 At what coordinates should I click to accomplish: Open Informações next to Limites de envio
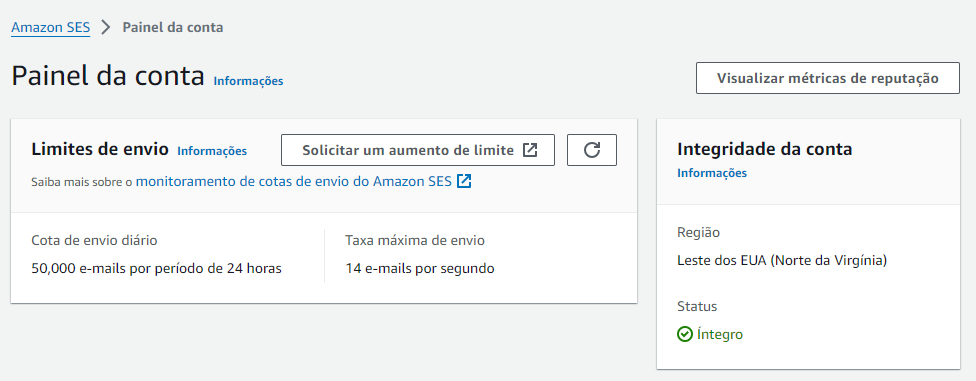pos(212,151)
